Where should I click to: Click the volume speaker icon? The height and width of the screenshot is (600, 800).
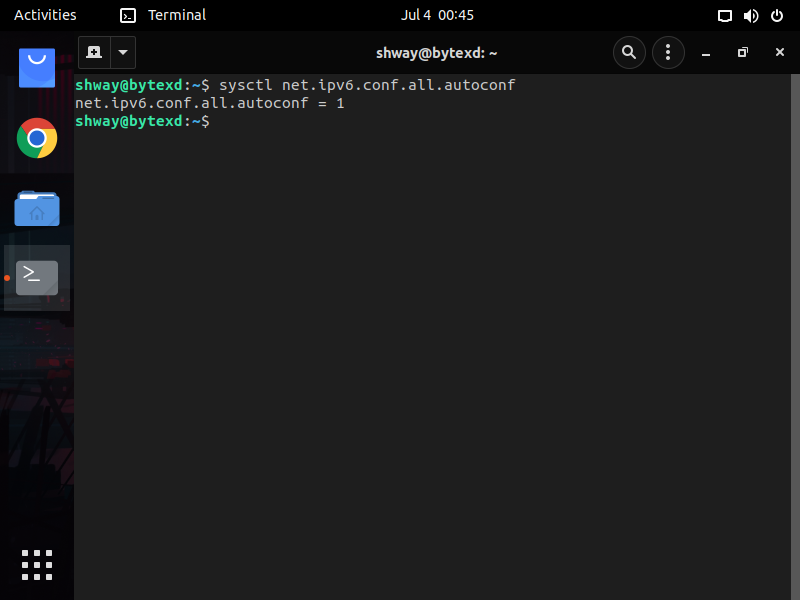[x=751, y=16]
